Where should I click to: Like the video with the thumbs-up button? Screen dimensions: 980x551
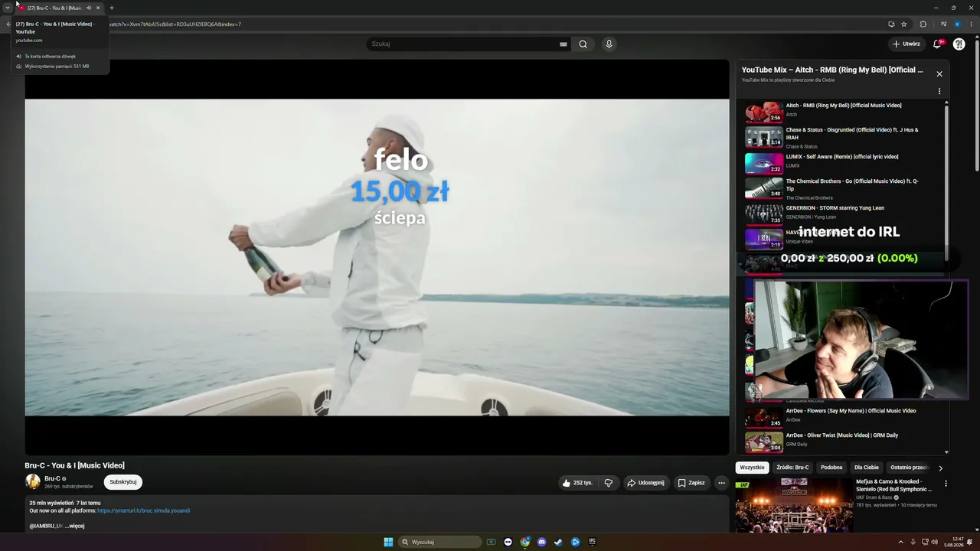577,483
